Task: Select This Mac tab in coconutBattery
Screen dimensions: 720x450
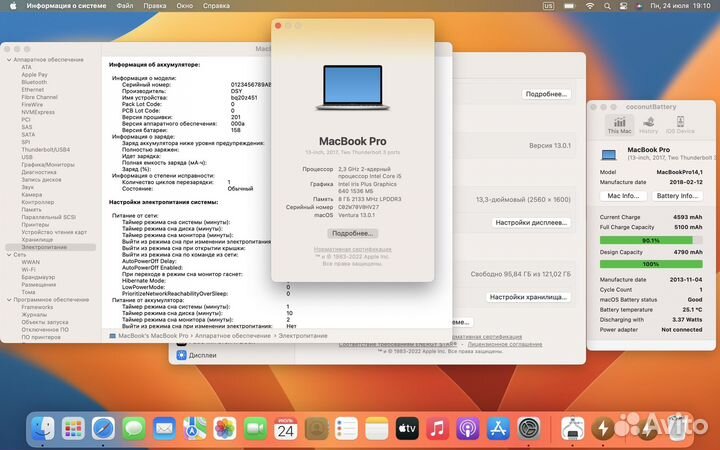Action: click(x=619, y=125)
